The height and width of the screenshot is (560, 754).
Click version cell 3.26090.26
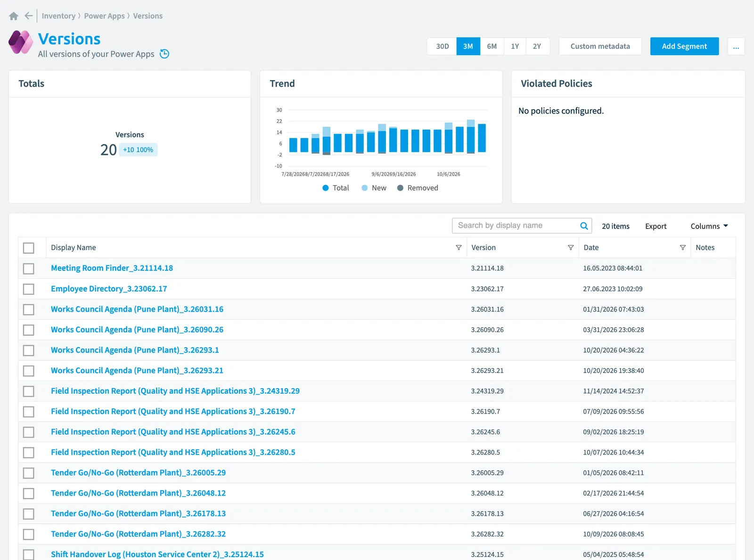(x=487, y=330)
